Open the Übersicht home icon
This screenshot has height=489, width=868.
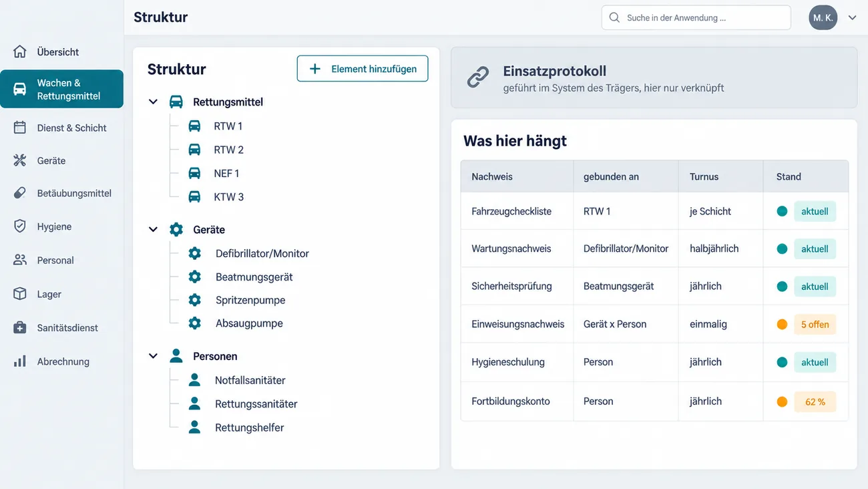(x=20, y=51)
